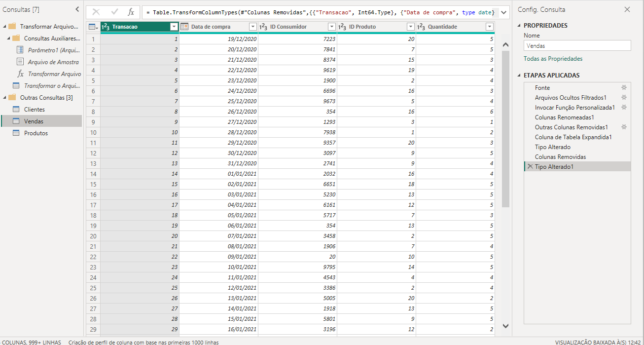Confirm the formula with checkmark icon

coord(114,12)
